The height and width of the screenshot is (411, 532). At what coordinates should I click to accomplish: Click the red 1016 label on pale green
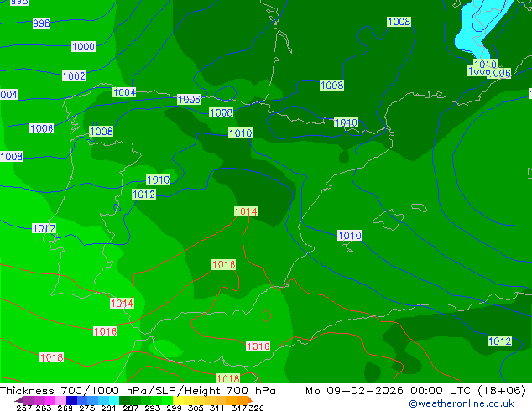click(x=223, y=264)
